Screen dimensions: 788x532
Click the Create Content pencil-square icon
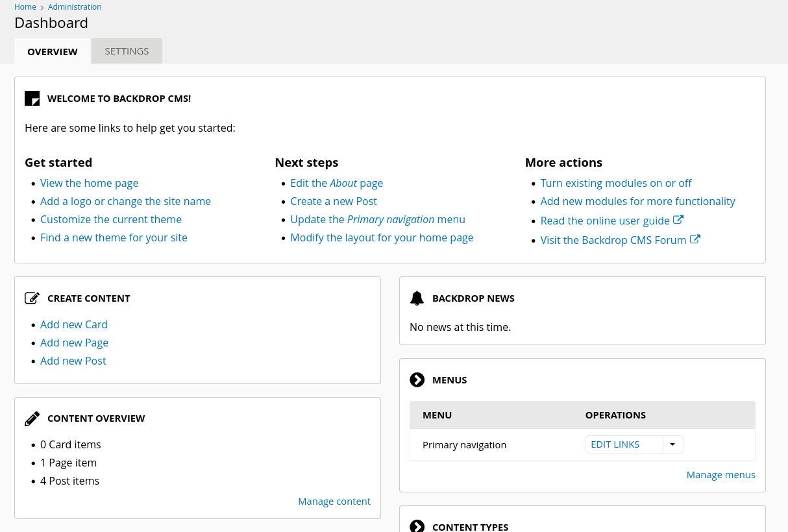click(32, 298)
